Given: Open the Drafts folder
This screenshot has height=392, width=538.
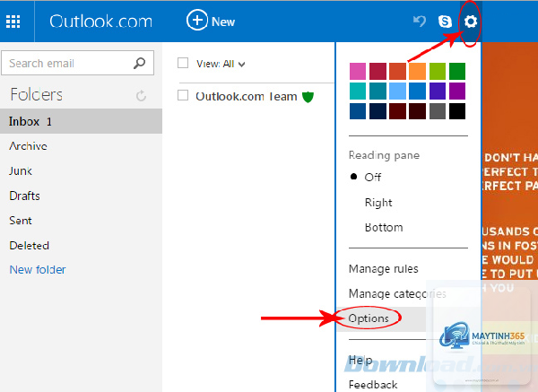Looking at the screenshot, I should [x=25, y=196].
